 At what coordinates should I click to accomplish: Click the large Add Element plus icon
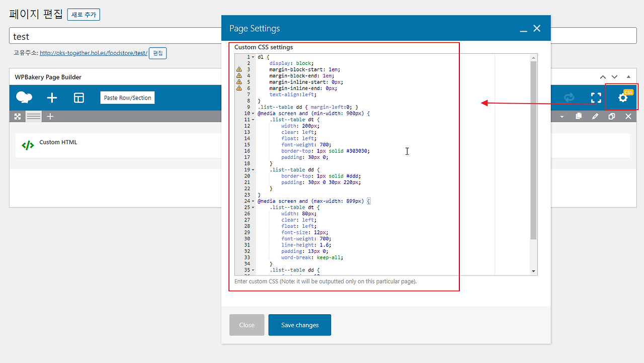point(52,98)
